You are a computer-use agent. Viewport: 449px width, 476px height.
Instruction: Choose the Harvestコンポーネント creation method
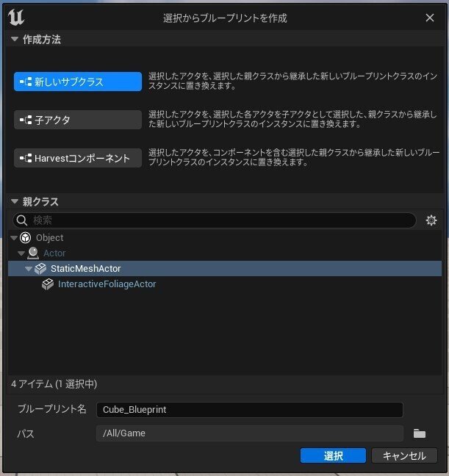click(x=78, y=158)
